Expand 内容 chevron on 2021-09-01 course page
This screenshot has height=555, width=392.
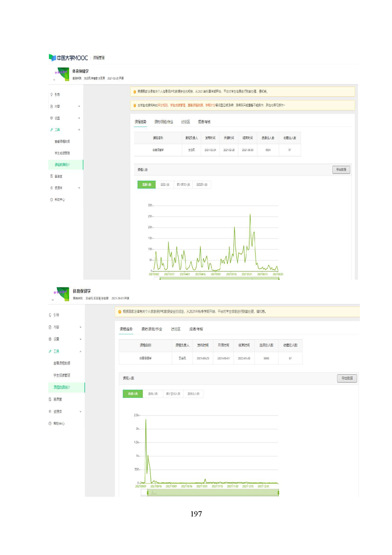[x=81, y=327]
